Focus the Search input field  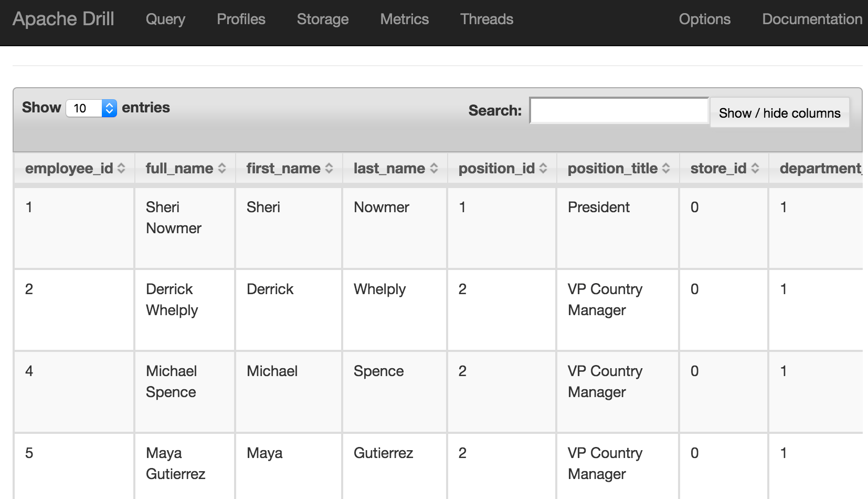coord(619,111)
